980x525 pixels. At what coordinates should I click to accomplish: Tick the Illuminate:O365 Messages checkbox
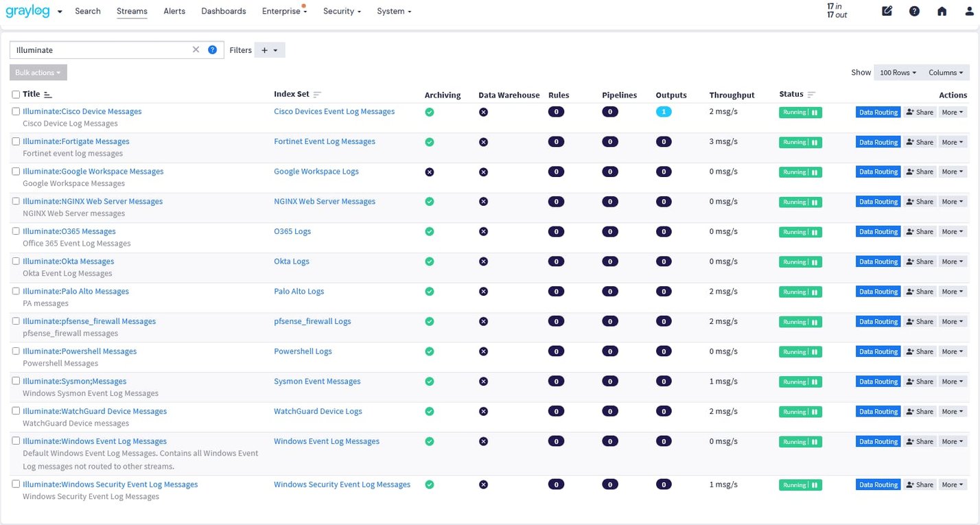tap(16, 231)
